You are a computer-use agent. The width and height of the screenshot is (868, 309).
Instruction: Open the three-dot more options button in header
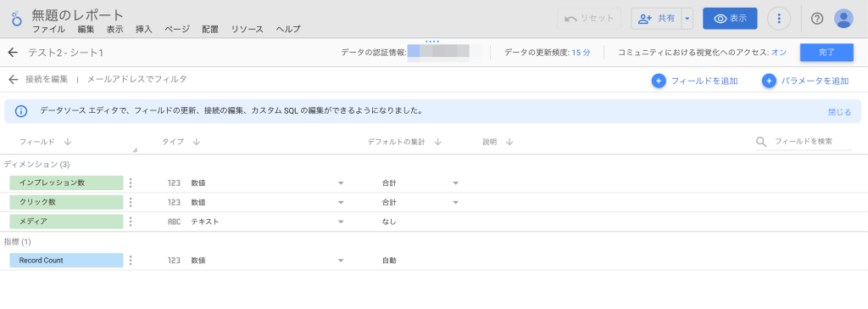[x=778, y=19]
